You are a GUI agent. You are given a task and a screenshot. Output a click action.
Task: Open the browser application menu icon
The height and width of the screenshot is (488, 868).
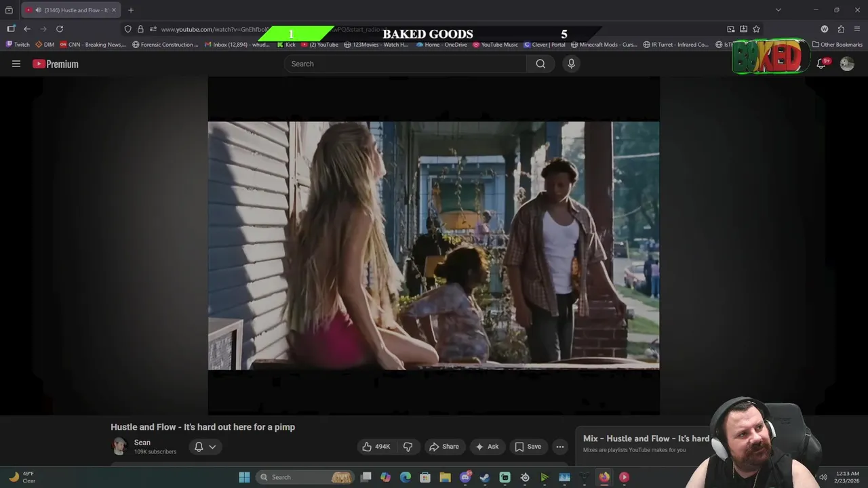(x=857, y=29)
